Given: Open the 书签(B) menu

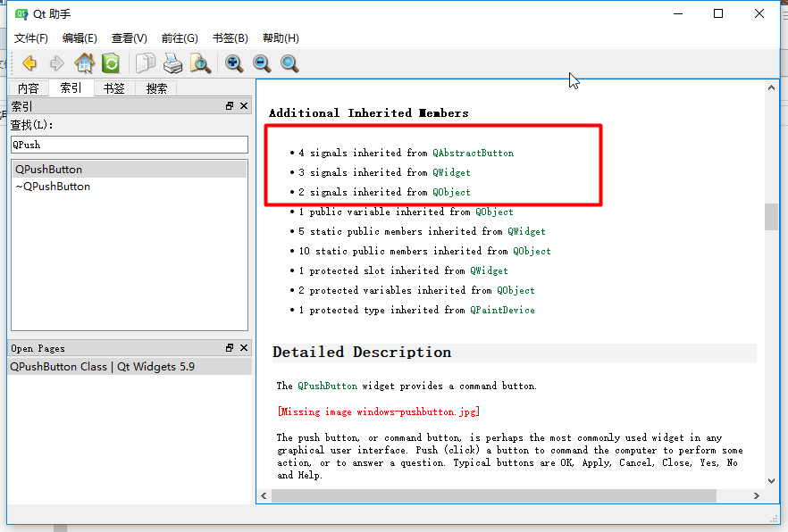Looking at the screenshot, I should pos(231,38).
